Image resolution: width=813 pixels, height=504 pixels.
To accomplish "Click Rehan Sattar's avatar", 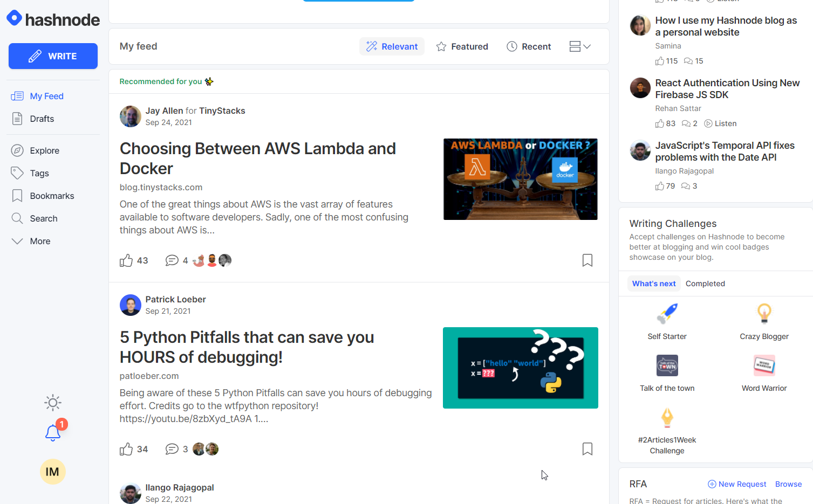I will (x=640, y=88).
